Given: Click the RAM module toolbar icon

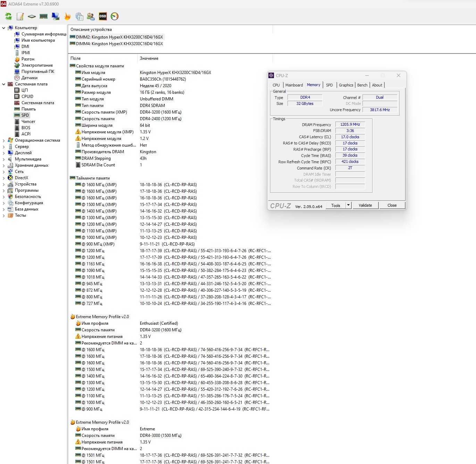Looking at the screenshot, I should 44,16.
